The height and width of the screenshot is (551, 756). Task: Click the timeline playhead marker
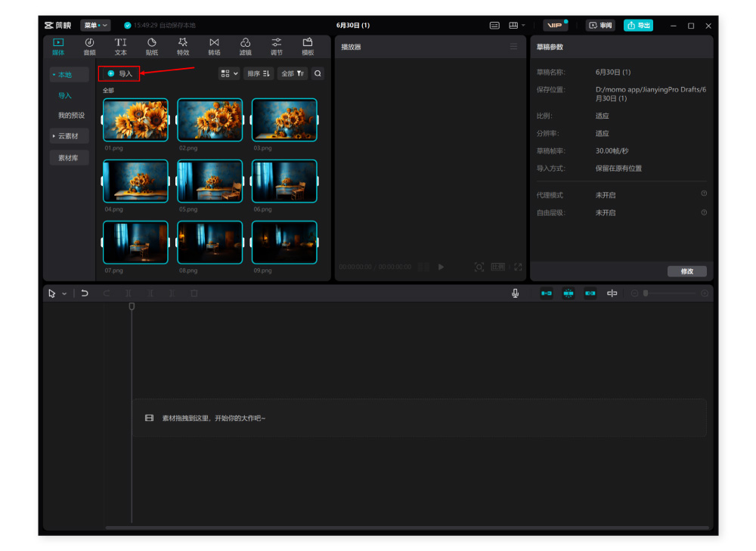(x=132, y=306)
